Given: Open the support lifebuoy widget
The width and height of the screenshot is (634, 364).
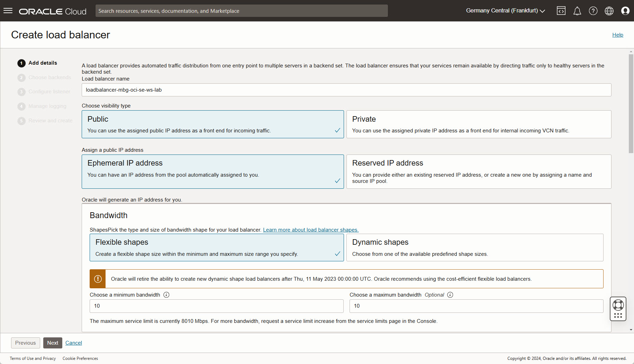Looking at the screenshot, I should coord(618,309).
